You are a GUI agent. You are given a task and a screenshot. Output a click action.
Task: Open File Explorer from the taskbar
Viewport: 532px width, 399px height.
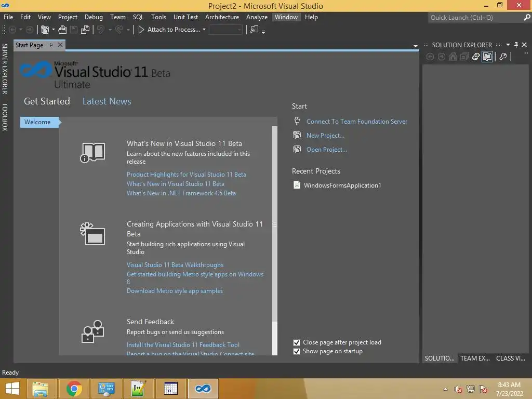[x=41, y=389]
